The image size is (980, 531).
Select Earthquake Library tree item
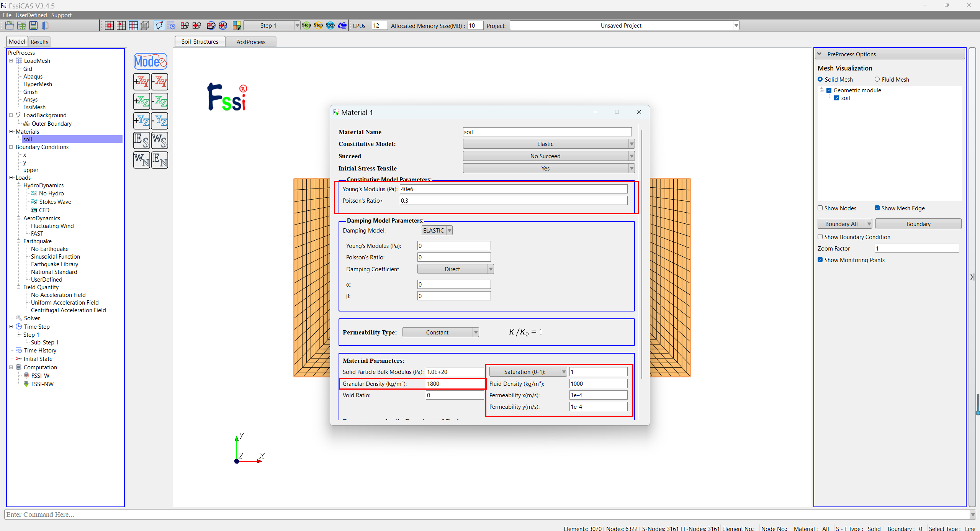point(54,264)
